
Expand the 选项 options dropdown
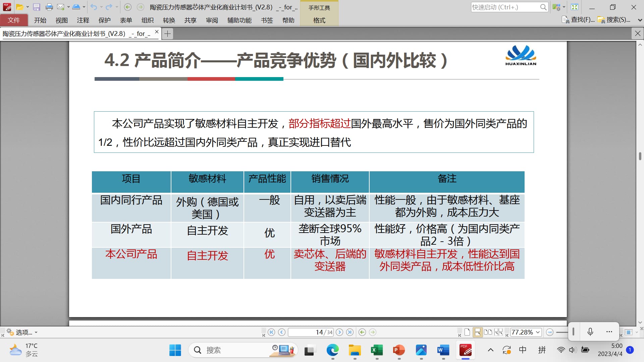[x=36, y=333]
